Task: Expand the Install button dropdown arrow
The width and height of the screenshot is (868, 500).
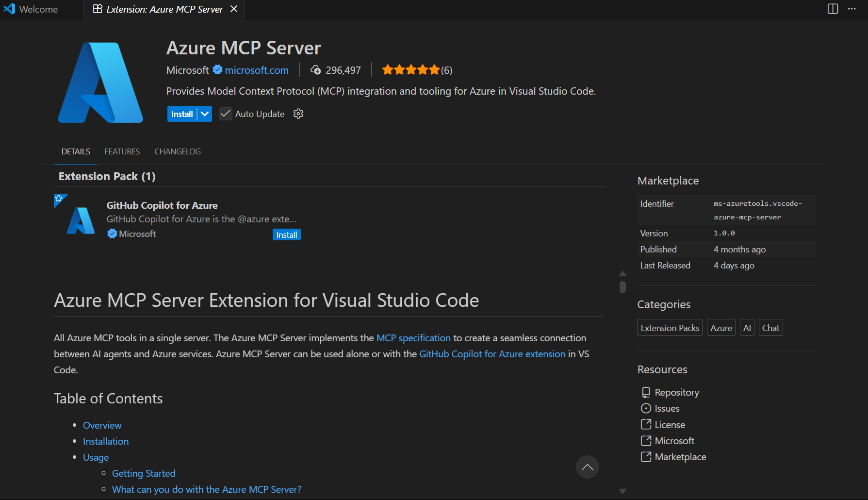Action: (205, 114)
